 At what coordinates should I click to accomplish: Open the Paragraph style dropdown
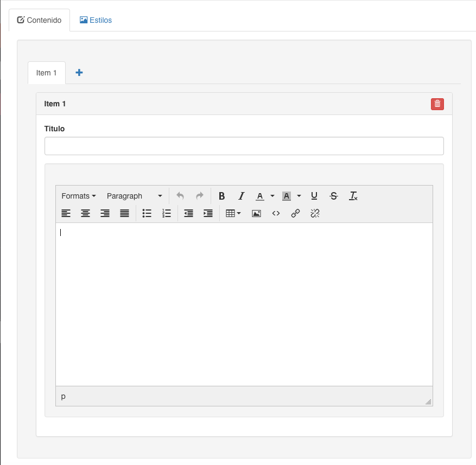[x=134, y=196]
